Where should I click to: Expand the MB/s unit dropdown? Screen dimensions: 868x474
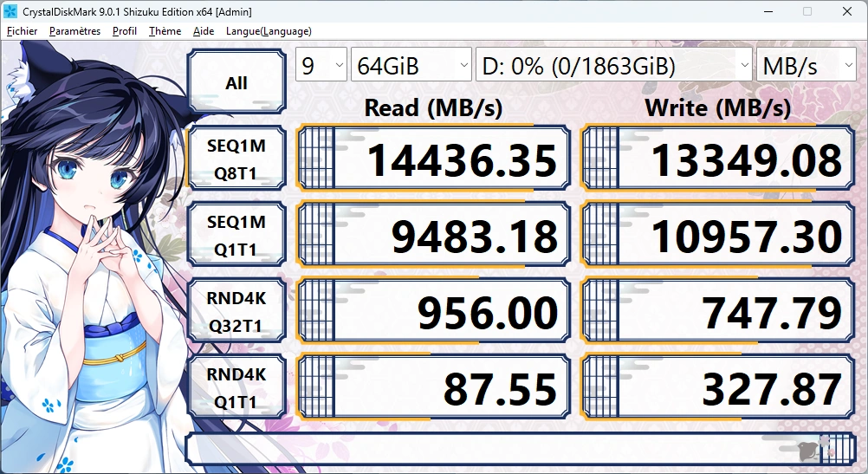click(x=806, y=65)
